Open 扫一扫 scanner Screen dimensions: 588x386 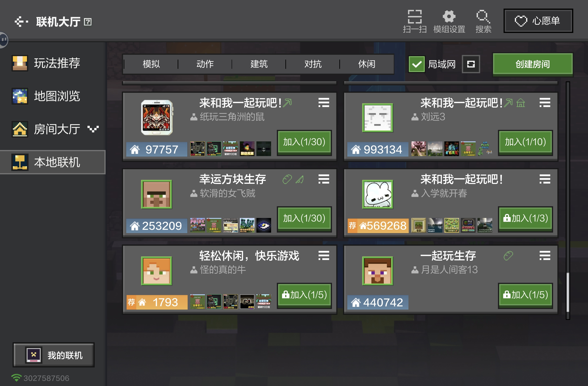(x=415, y=21)
